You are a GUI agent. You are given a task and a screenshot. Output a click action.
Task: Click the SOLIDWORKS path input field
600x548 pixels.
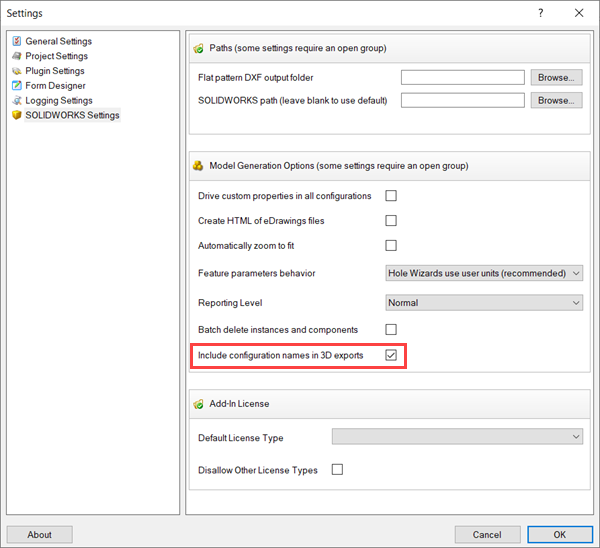462,100
